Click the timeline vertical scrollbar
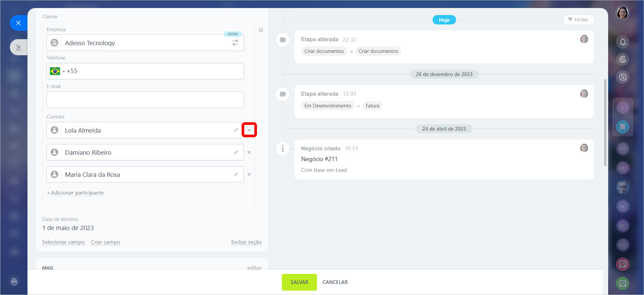 pyautogui.click(x=605, y=123)
